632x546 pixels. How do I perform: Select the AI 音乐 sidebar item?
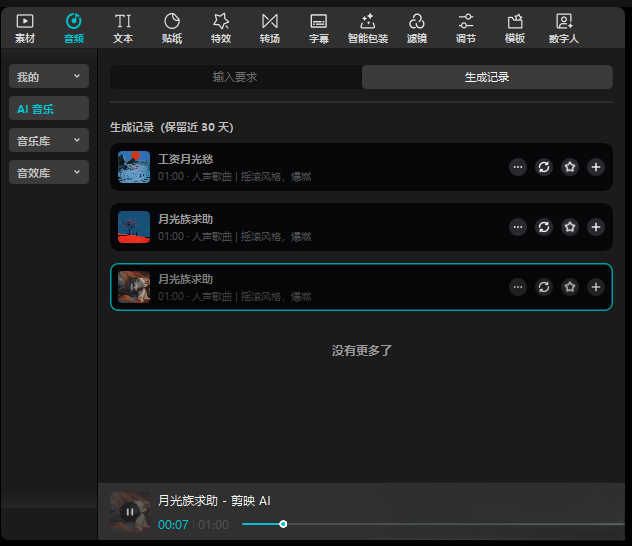(x=49, y=108)
